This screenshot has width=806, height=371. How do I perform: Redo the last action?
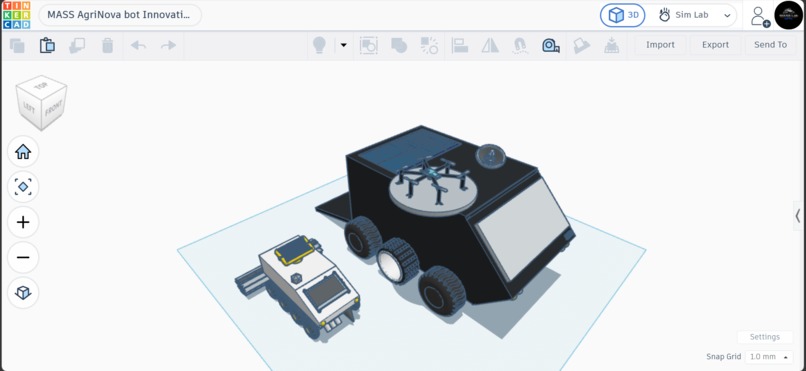coord(168,45)
